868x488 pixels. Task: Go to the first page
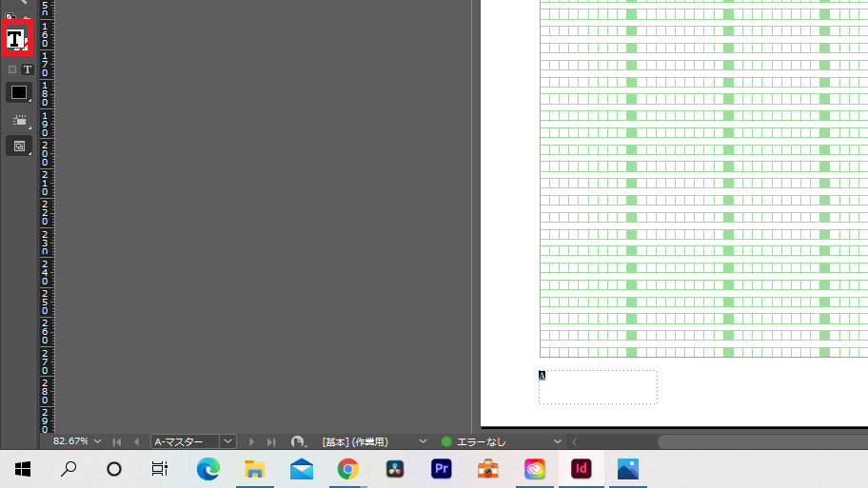point(117,442)
